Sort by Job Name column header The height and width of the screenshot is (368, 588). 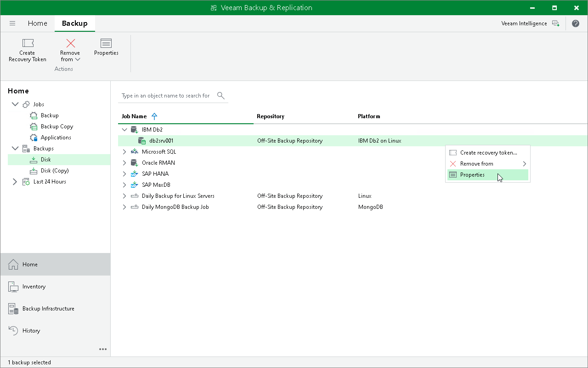click(x=134, y=116)
